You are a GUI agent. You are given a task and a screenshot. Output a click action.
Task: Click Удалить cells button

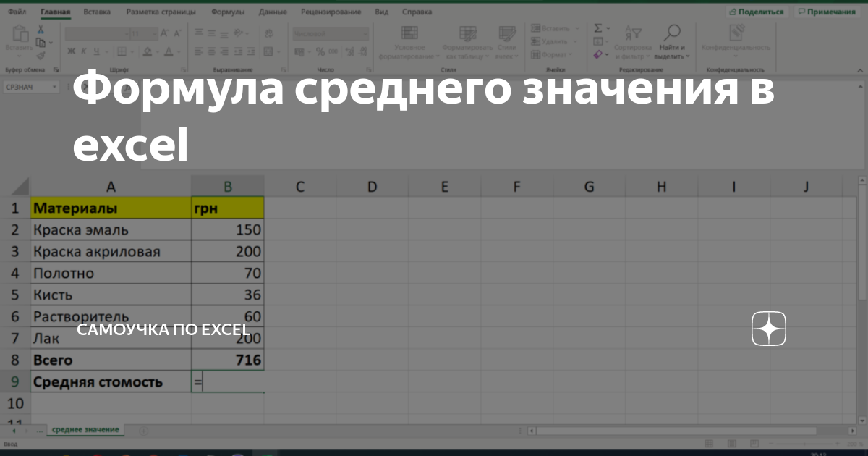pos(555,41)
